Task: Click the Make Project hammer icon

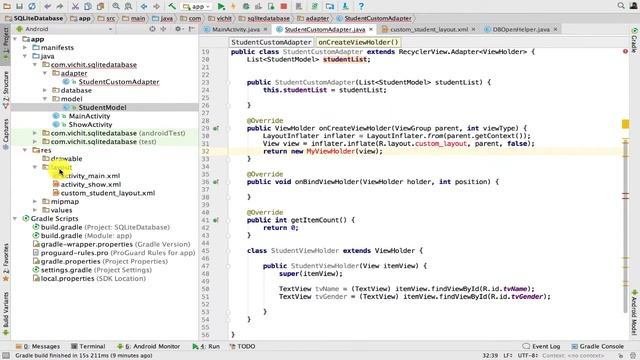Action: pyautogui.click(x=172, y=6)
